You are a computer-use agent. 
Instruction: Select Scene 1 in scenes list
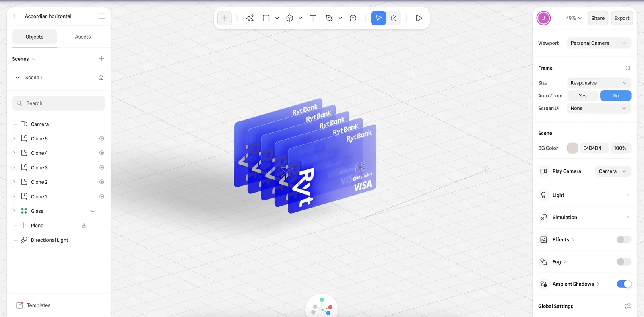(59, 77)
